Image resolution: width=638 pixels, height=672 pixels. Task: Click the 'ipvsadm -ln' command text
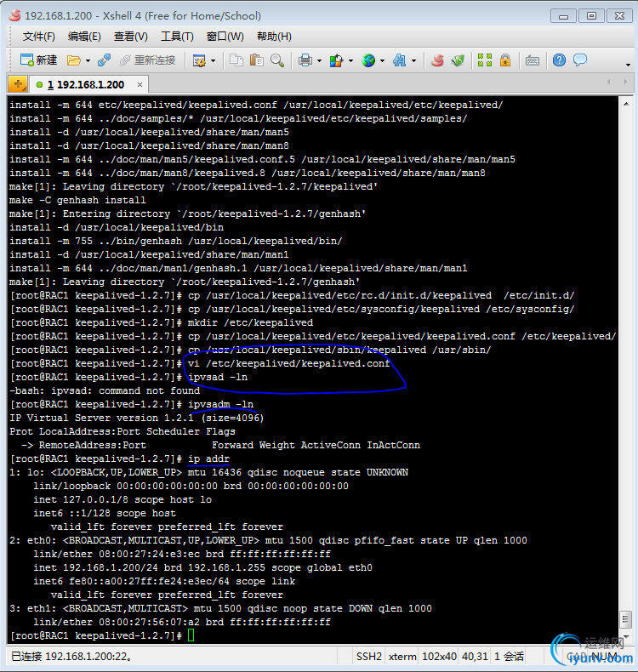point(220,404)
